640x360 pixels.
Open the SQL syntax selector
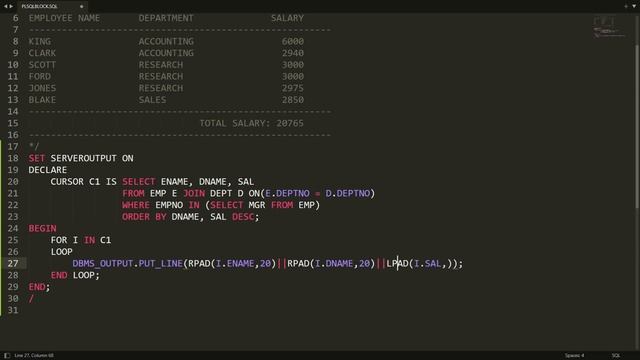pos(616,356)
